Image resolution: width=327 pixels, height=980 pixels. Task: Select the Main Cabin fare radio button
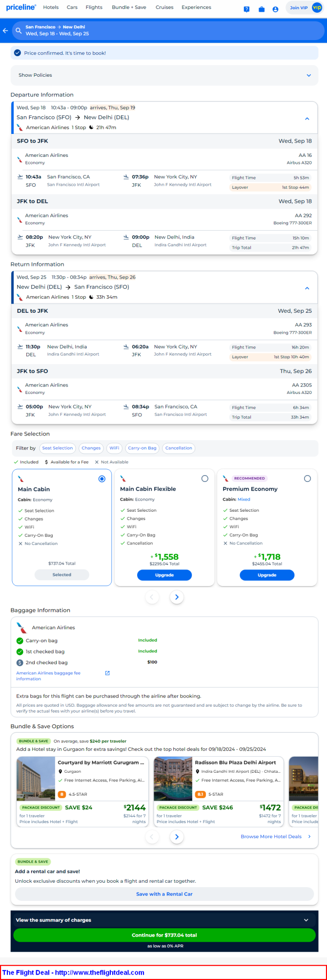[x=102, y=479]
